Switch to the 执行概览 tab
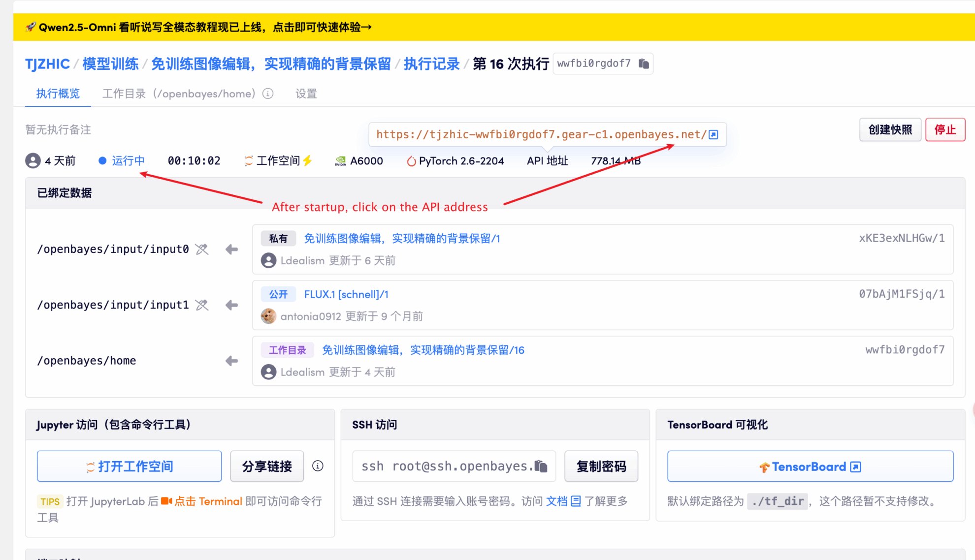The height and width of the screenshot is (560, 975). tap(58, 93)
